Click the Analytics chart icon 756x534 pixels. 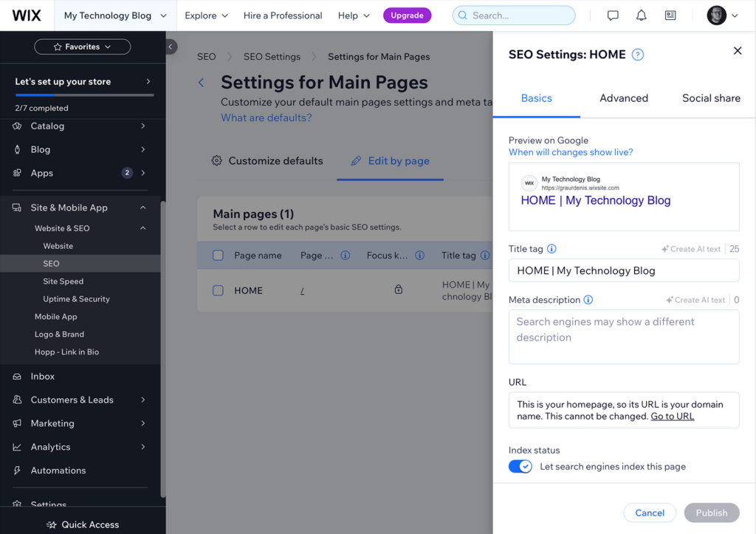(17, 447)
